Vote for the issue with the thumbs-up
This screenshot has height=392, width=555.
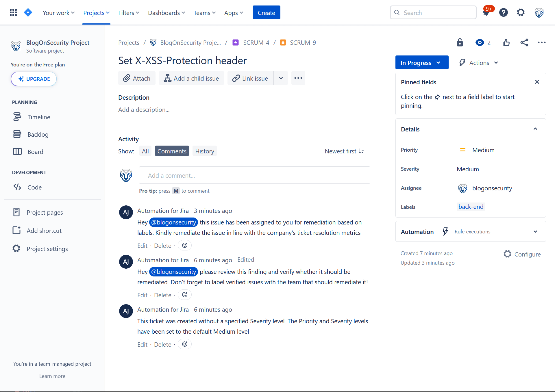pos(506,42)
